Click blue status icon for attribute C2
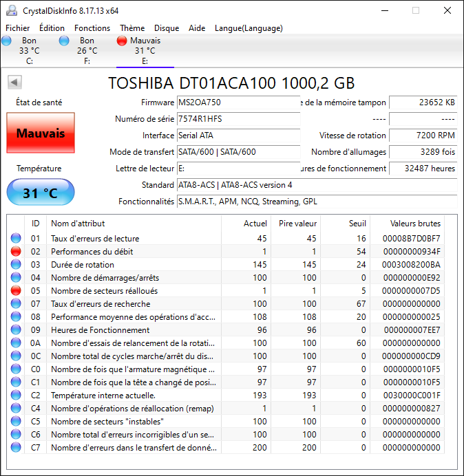 16,395
